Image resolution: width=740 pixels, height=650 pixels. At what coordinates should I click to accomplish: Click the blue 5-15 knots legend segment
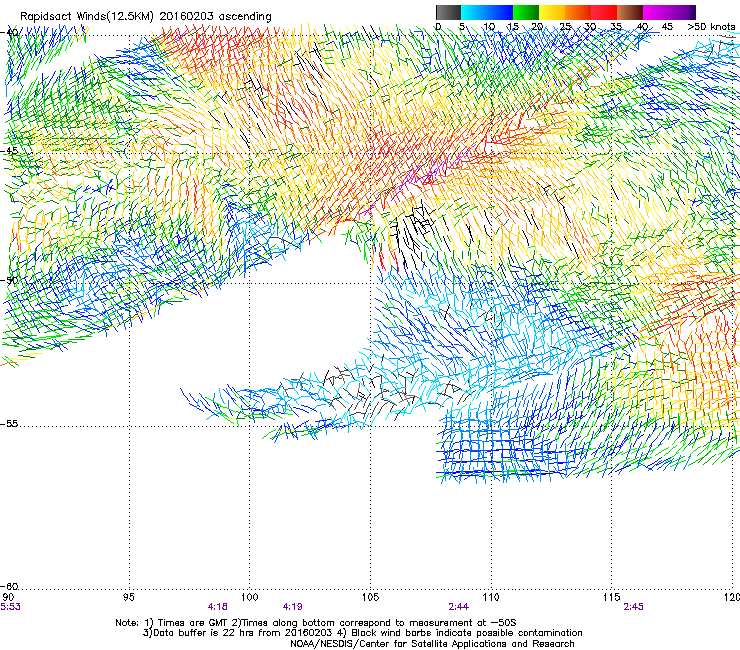487,12
